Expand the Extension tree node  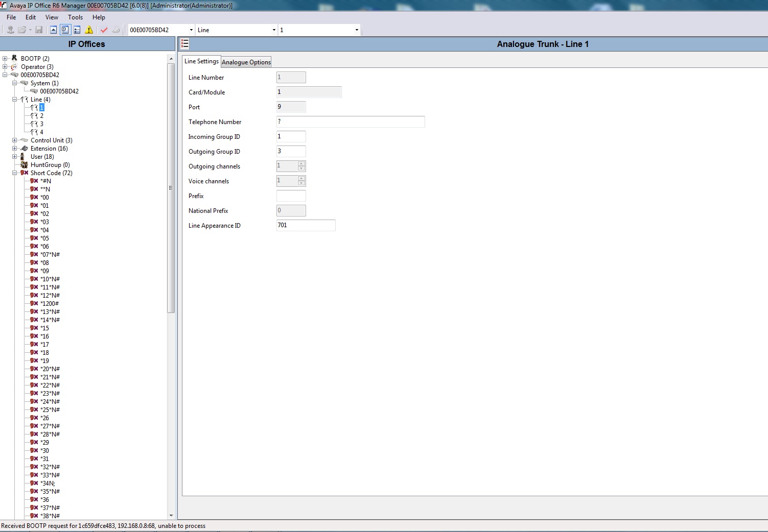(15, 149)
